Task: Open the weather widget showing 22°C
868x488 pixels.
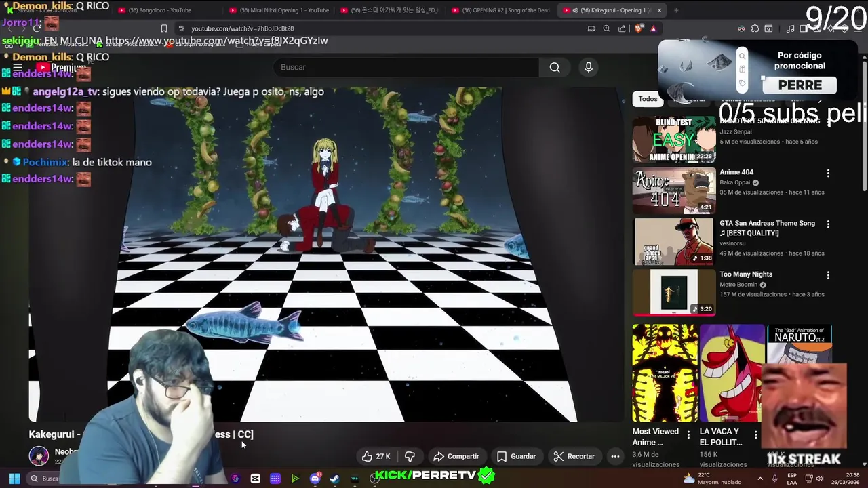Action: [712, 479]
